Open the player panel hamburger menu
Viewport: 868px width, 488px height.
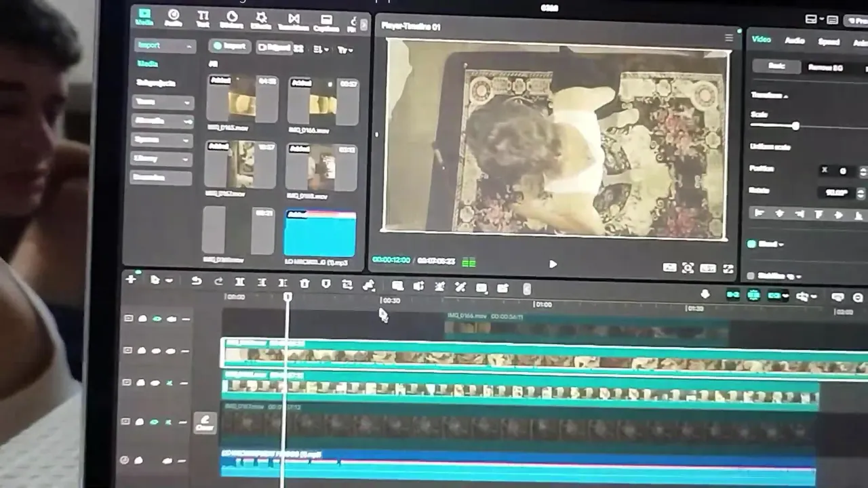tap(728, 38)
